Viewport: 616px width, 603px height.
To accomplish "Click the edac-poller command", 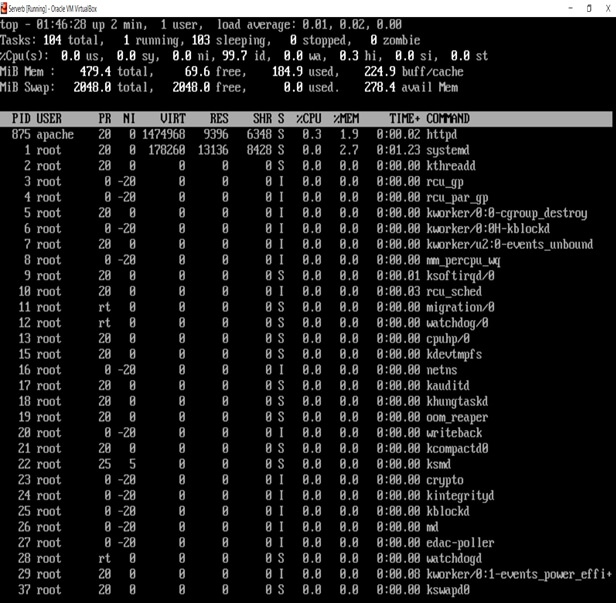I will pyautogui.click(x=460, y=543).
